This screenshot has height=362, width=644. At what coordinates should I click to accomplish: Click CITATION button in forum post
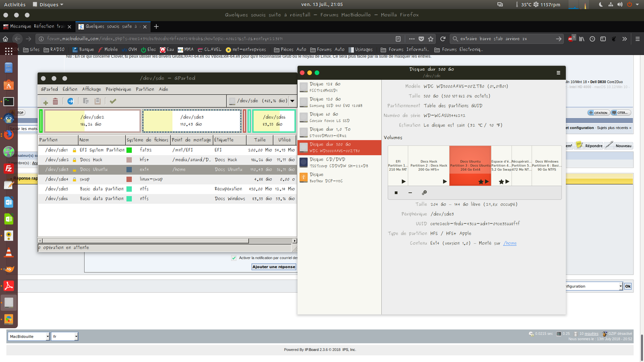598,113
